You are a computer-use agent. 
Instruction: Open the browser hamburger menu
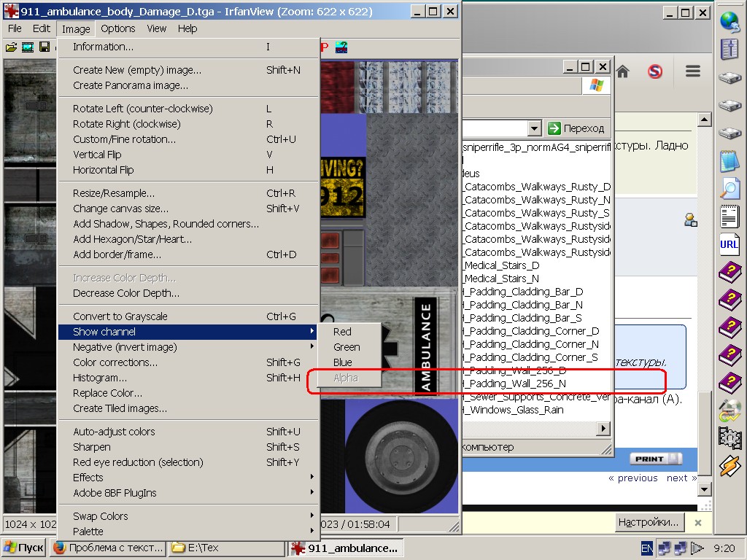(693, 71)
